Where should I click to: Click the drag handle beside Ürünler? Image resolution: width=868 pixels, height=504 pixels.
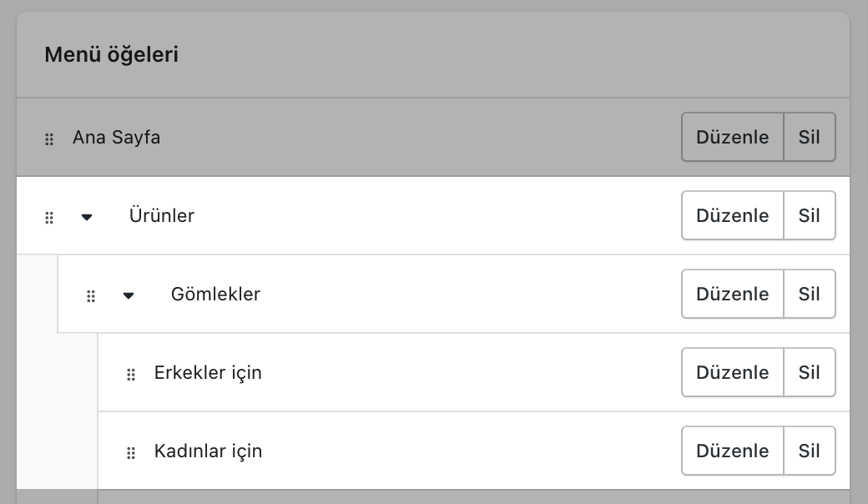point(49,218)
